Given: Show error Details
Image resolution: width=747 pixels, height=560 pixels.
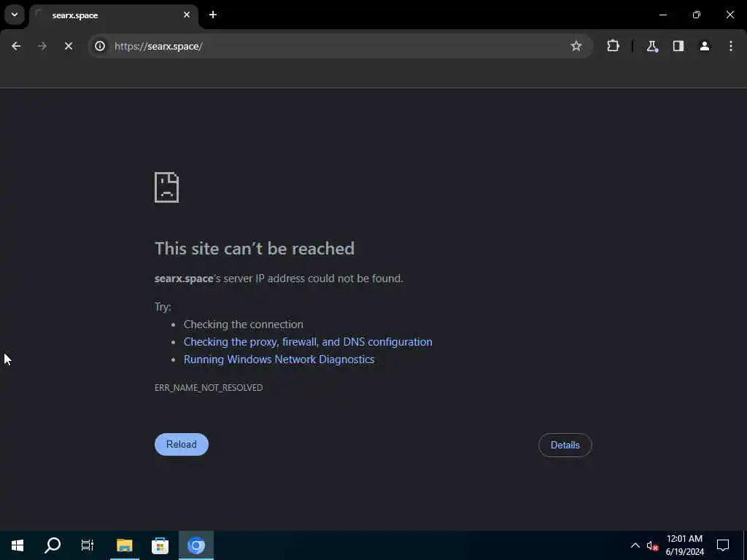Looking at the screenshot, I should [x=565, y=446].
